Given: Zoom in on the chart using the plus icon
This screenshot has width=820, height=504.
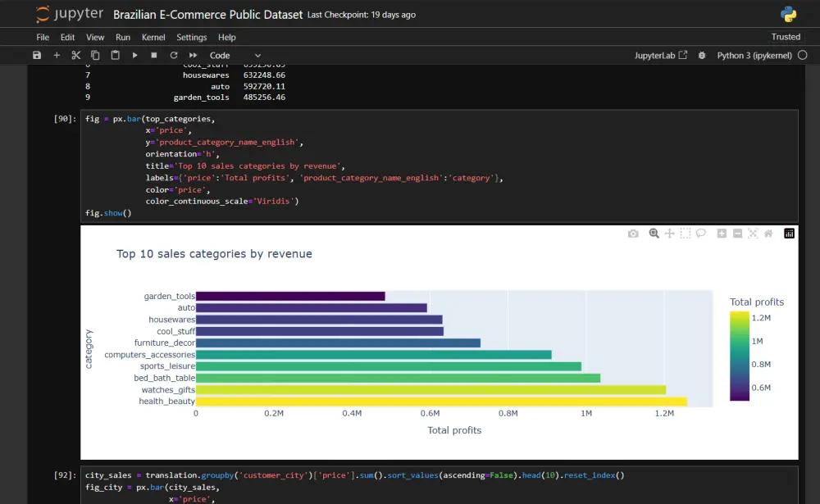Looking at the screenshot, I should tap(722, 234).
